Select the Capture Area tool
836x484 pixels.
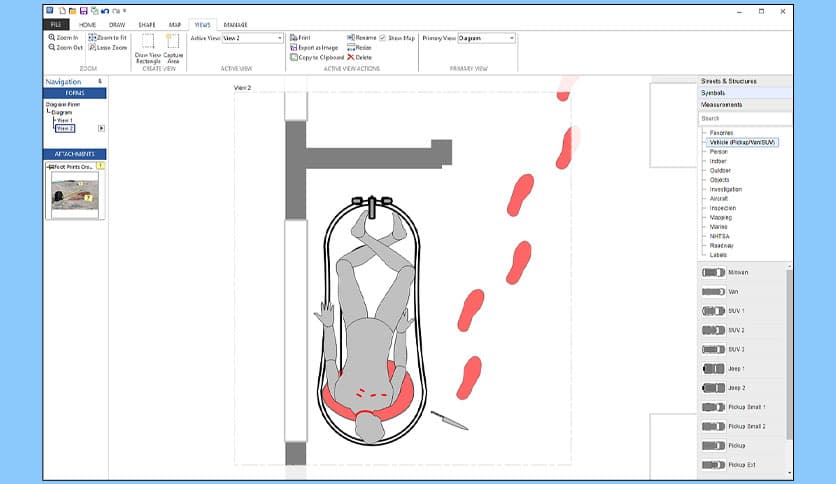pyautogui.click(x=172, y=47)
